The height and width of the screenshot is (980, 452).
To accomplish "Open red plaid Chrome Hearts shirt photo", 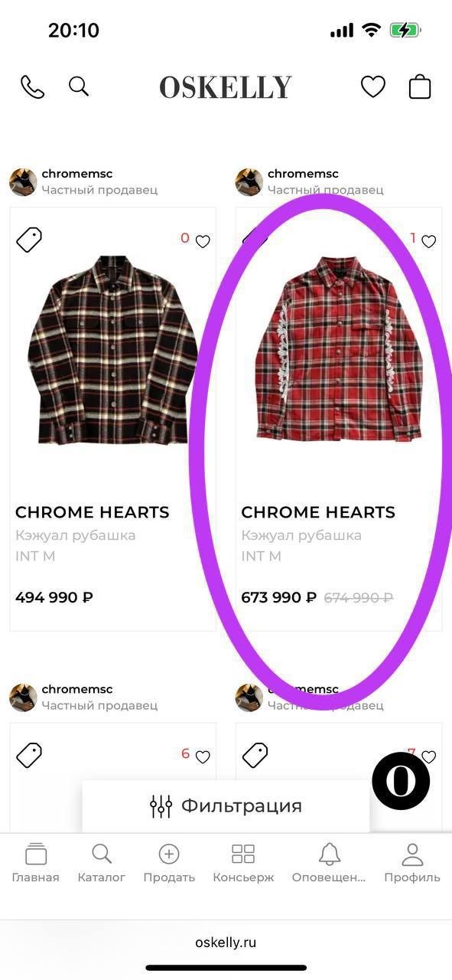I will point(339,348).
